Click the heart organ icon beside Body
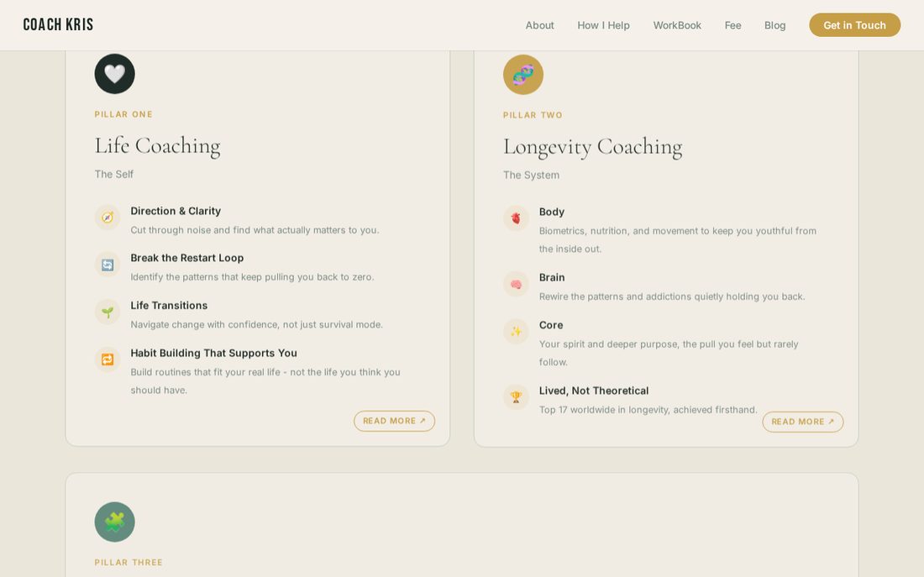This screenshot has width=924, height=577. tap(516, 218)
